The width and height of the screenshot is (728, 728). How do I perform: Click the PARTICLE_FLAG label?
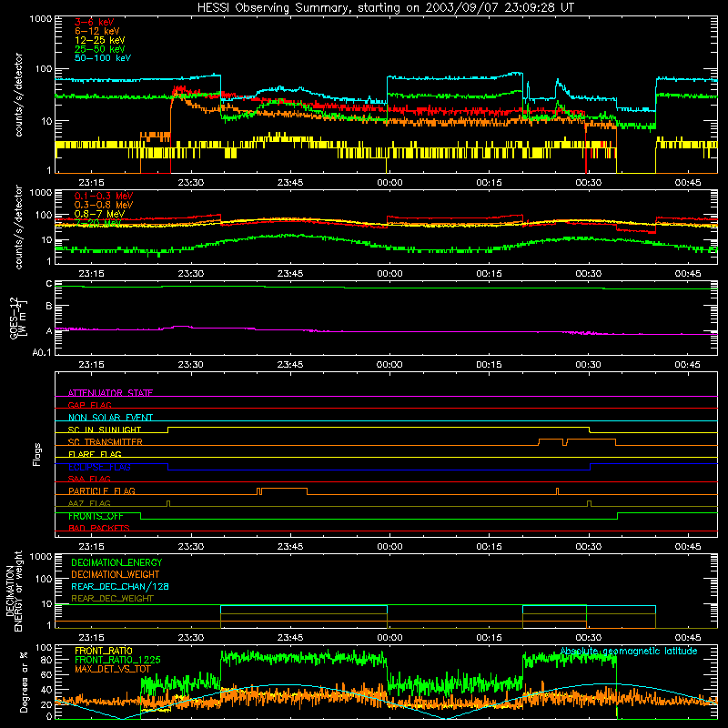point(102,490)
